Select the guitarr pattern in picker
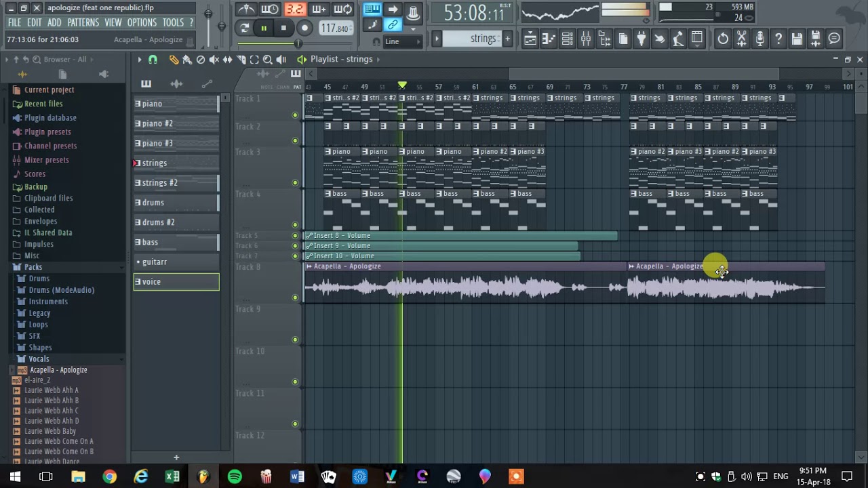868x488 pixels. coord(176,262)
